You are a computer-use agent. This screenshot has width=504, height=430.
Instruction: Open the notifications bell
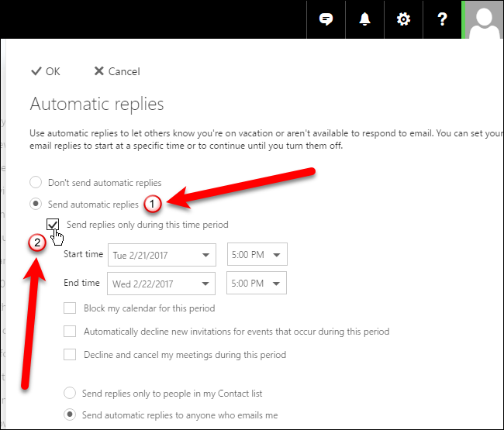tap(365, 19)
